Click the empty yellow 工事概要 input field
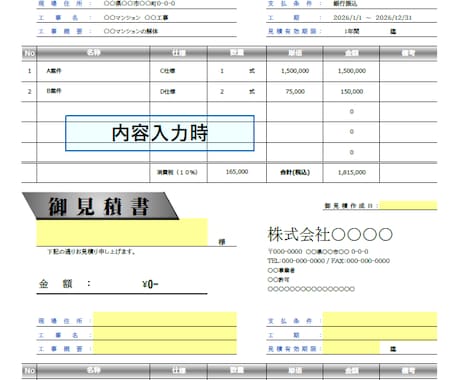Screen dimensions: 460x380 [165, 347]
